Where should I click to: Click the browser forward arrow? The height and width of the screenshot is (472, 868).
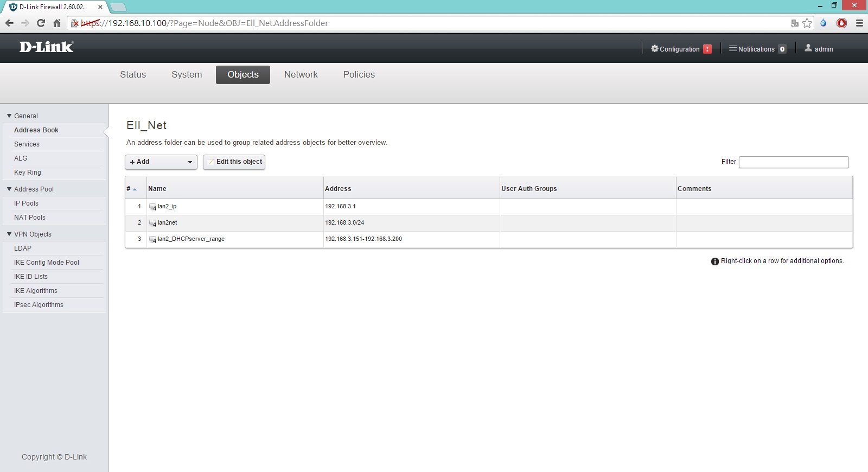pos(25,23)
